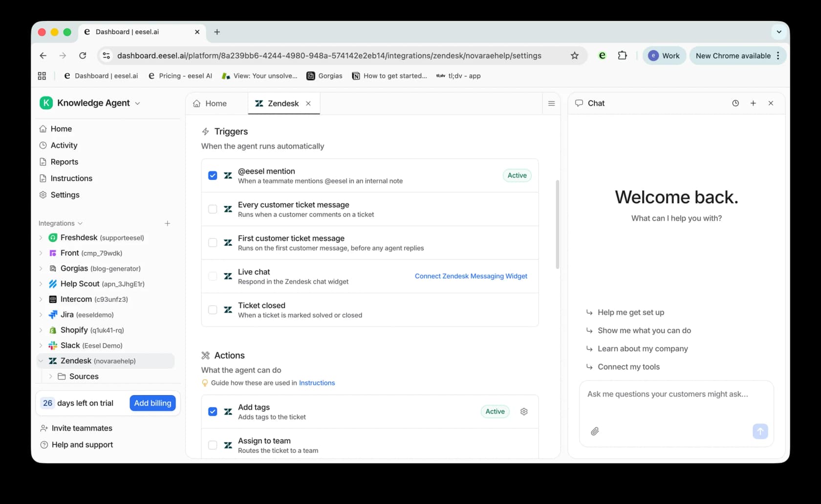This screenshot has height=504, width=821.
Task: Toggle the Live chat trigger checkbox
Action: [213, 276]
